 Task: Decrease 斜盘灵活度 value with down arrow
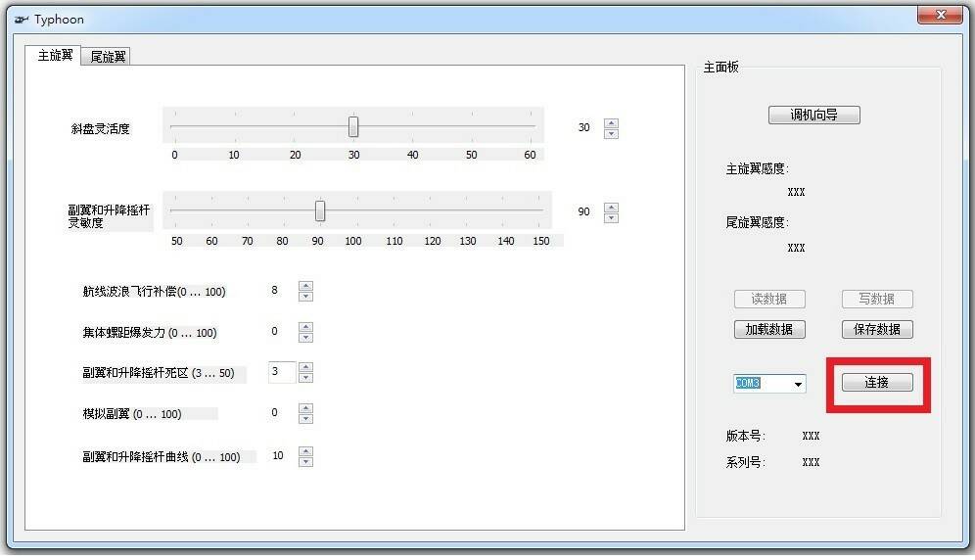(611, 134)
